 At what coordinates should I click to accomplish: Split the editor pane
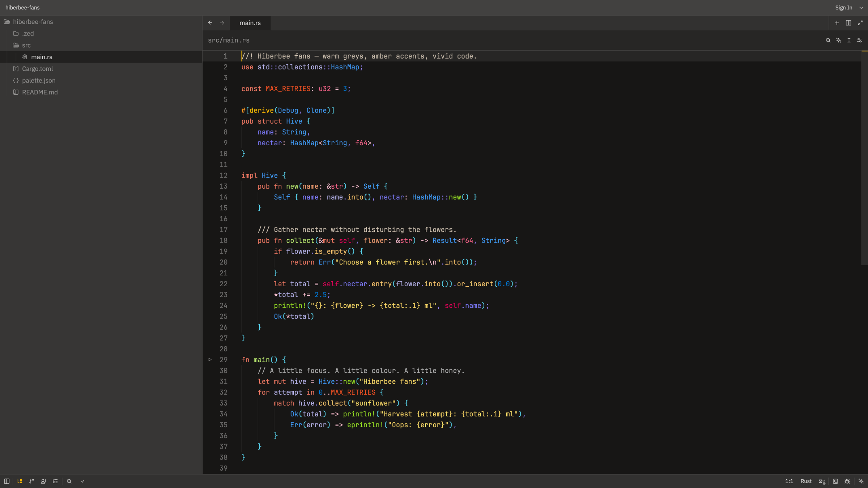click(848, 23)
